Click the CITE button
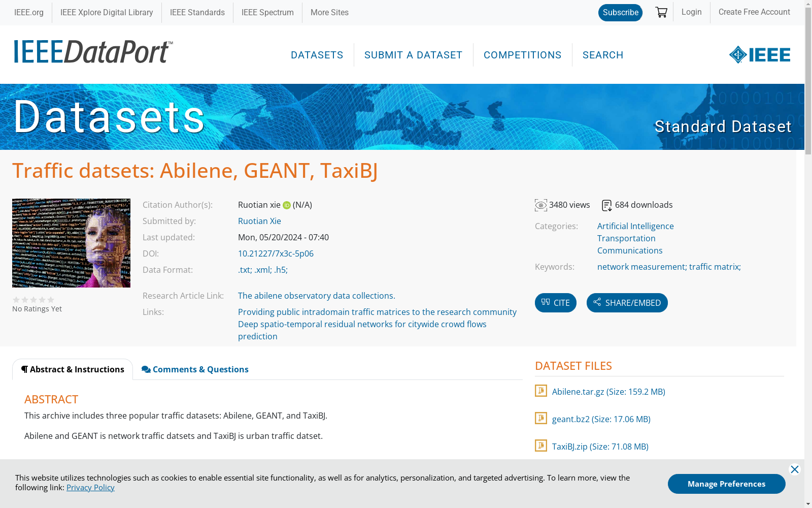The width and height of the screenshot is (812, 508). coord(556,303)
